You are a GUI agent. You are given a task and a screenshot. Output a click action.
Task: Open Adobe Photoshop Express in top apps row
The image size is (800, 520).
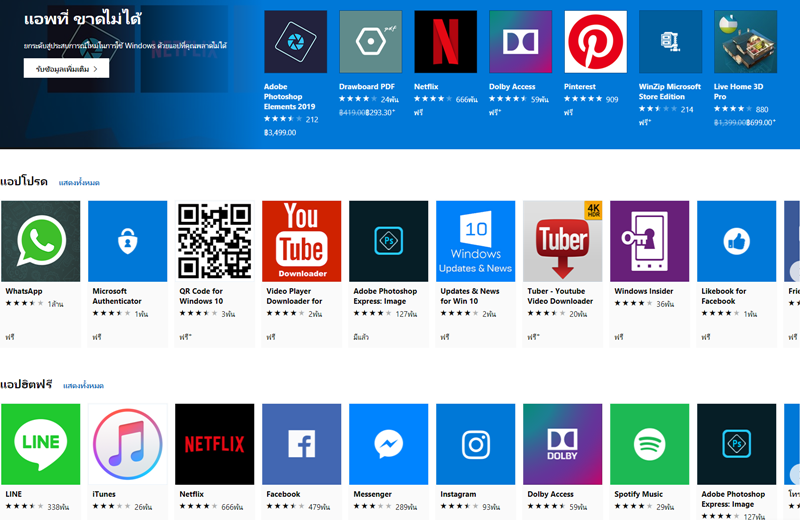389,241
